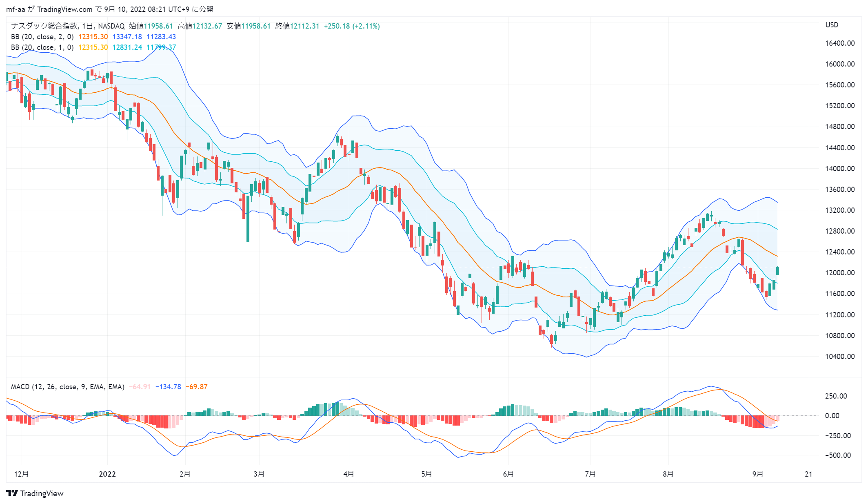
Task: Click the MACD signal value −69.87
Action: 197,387
